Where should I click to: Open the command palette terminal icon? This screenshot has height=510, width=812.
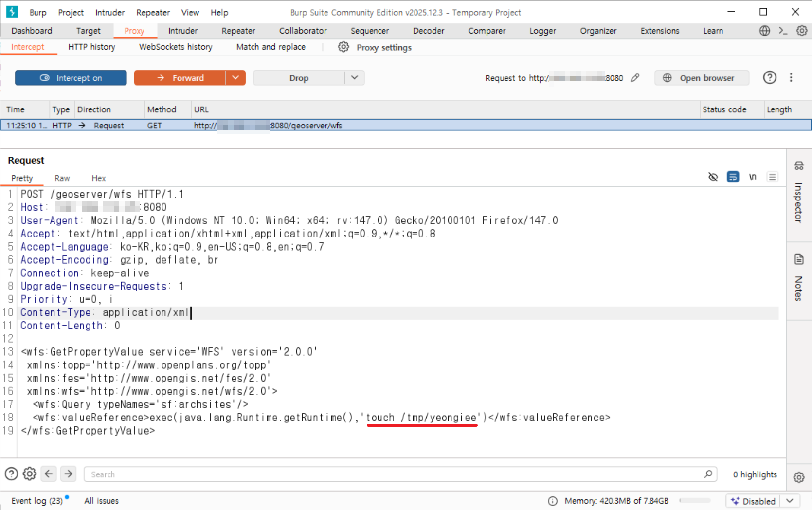coord(783,31)
